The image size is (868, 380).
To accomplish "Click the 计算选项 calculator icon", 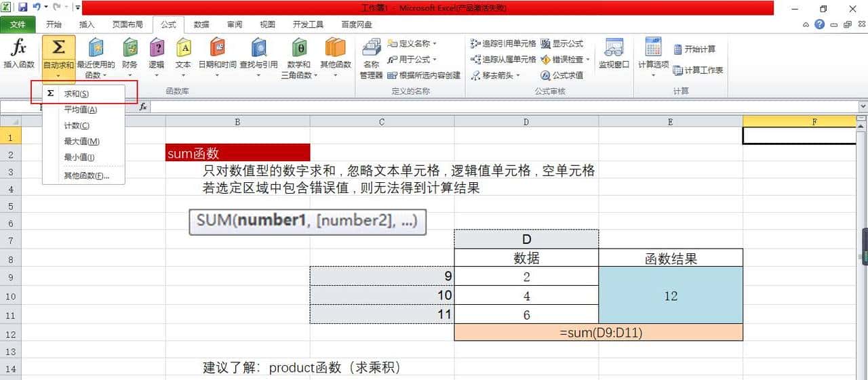I will click(654, 47).
